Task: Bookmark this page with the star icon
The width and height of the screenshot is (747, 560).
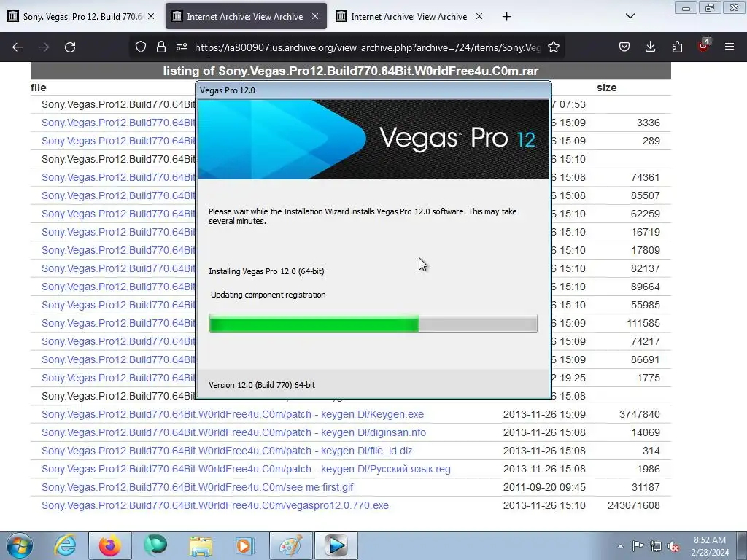Action: coord(554,47)
